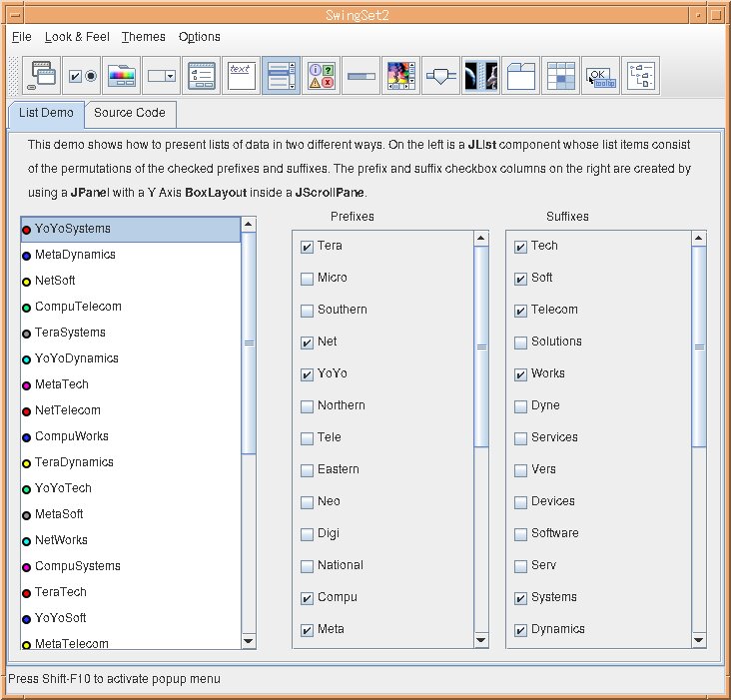The height and width of the screenshot is (700, 731).
Task: Uncheck the Dynamics suffix checkbox
Action: click(520, 630)
